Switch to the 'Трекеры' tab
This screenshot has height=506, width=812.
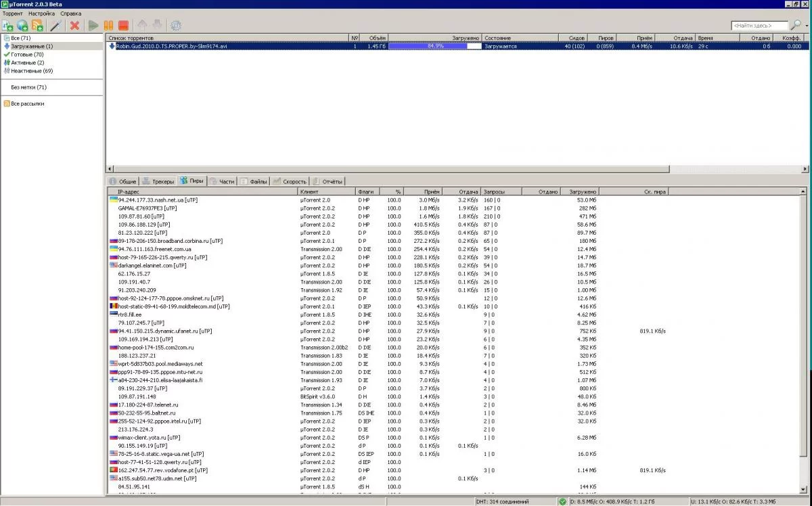coord(158,181)
